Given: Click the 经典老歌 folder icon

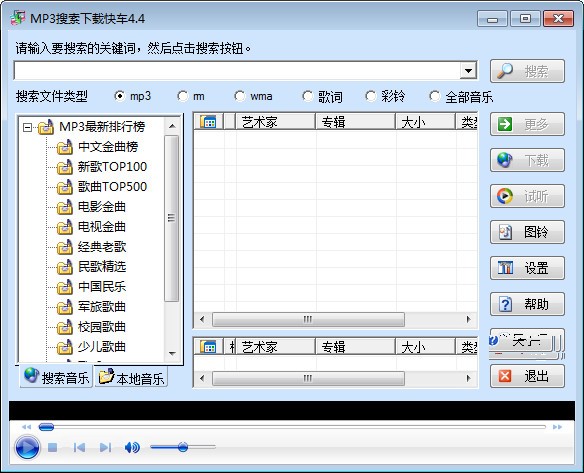Looking at the screenshot, I should click(65, 247).
